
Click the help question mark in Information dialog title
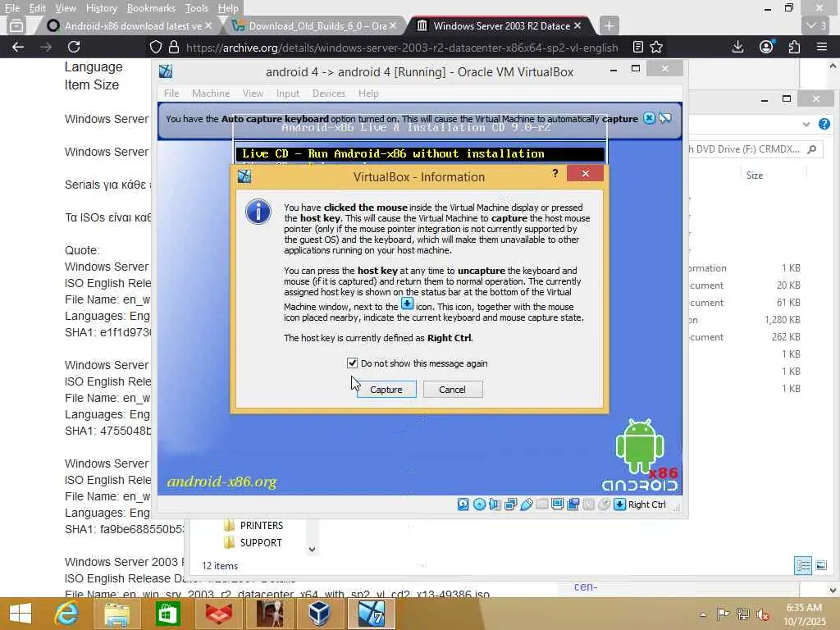[555, 173]
